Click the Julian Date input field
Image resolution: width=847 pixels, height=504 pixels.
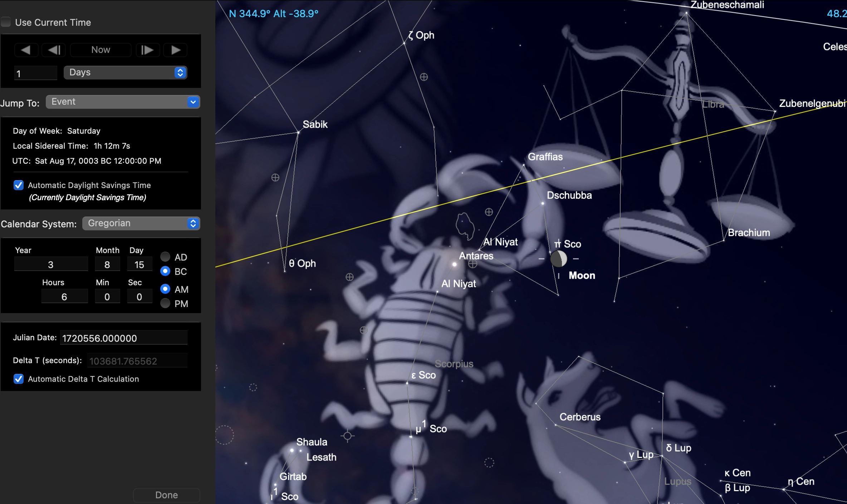pyautogui.click(x=123, y=338)
